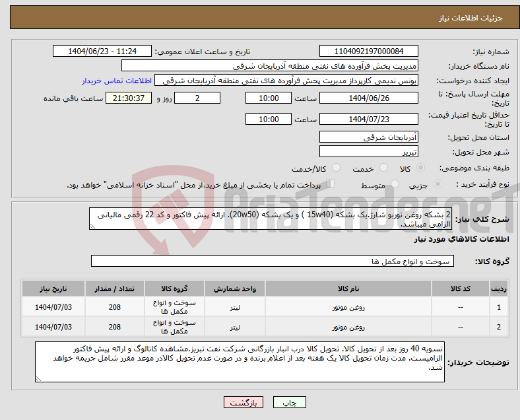The height and width of the screenshot is (420, 520).
Task: Click unit لیتر in row 2
Action: (235, 328)
